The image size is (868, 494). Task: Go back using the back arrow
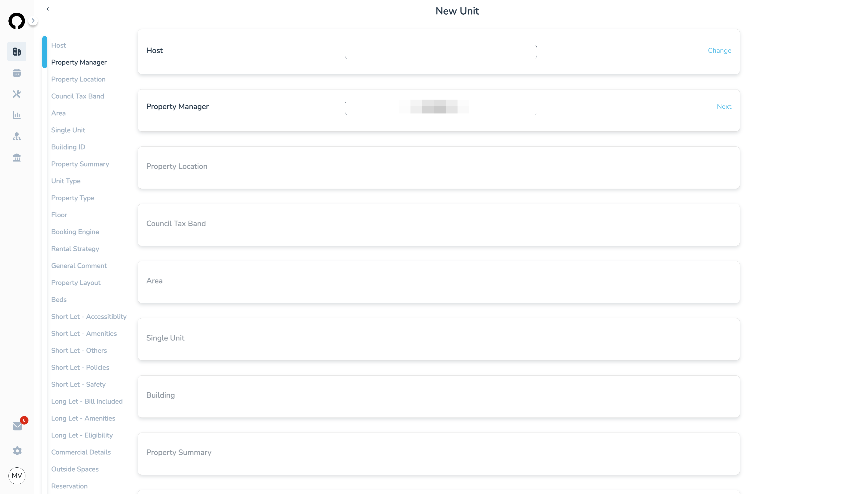(48, 9)
